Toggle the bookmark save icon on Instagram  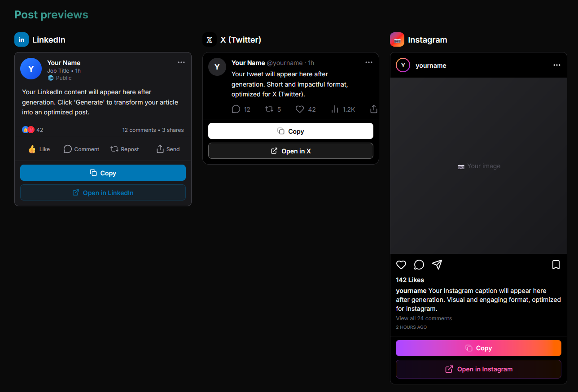[556, 265]
